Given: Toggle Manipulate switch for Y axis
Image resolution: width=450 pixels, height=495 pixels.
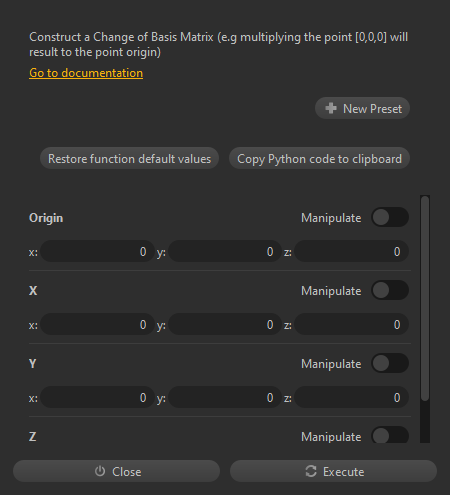Looking at the screenshot, I should click(390, 363).
